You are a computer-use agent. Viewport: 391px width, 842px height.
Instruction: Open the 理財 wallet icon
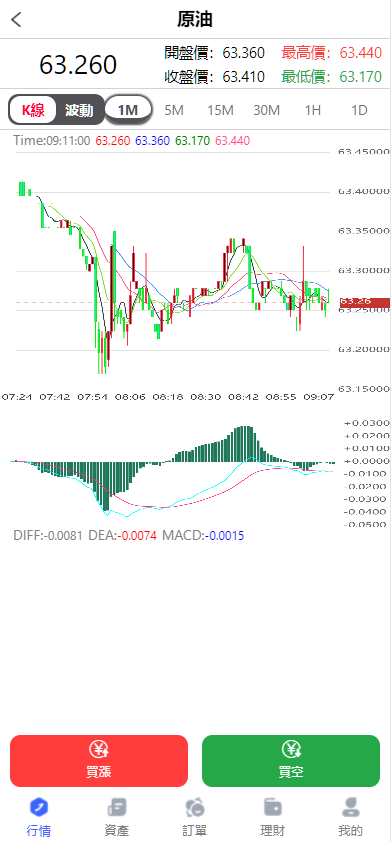coord(273,807)
